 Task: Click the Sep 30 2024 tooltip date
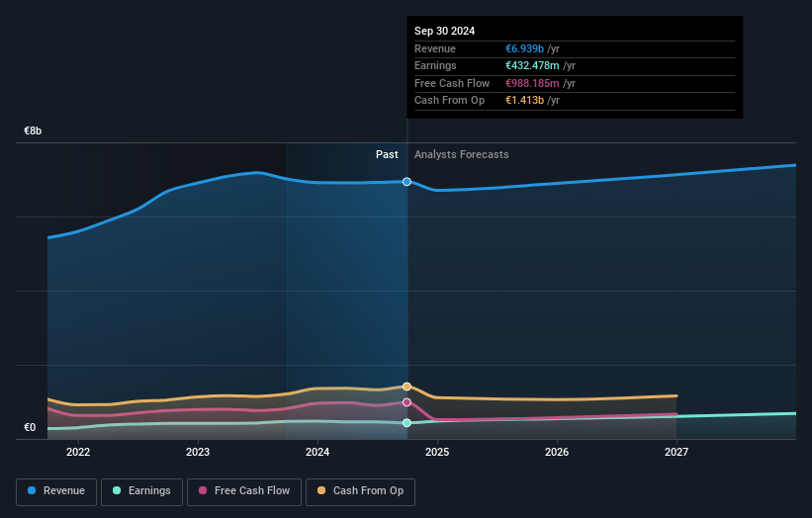click(x=444, y=31)
